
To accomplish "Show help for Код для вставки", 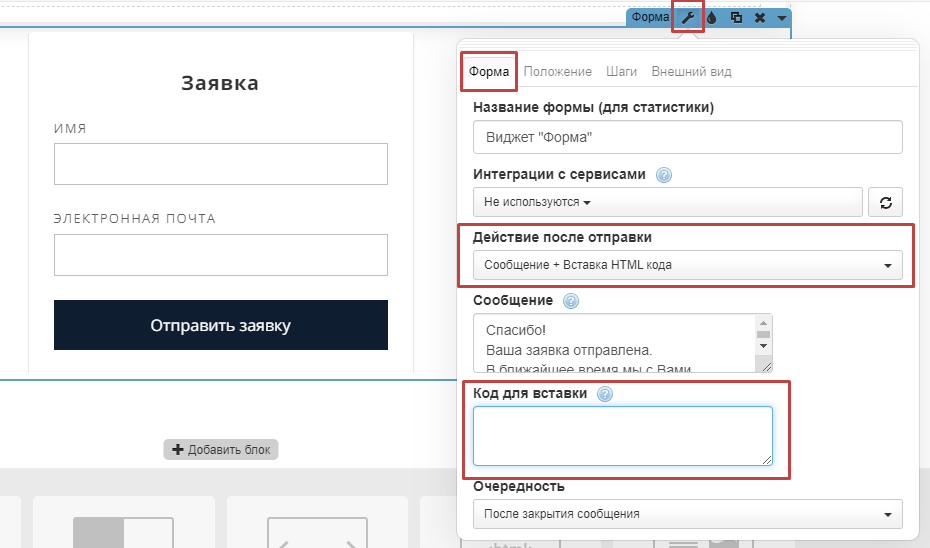I will pyautogui.click(x=604, y=394).
